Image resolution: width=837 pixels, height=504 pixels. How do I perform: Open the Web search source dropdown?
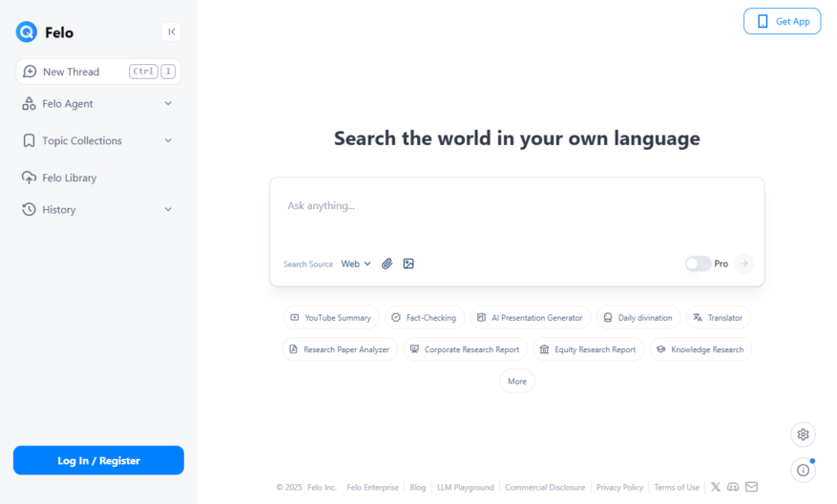pos(356,263)
